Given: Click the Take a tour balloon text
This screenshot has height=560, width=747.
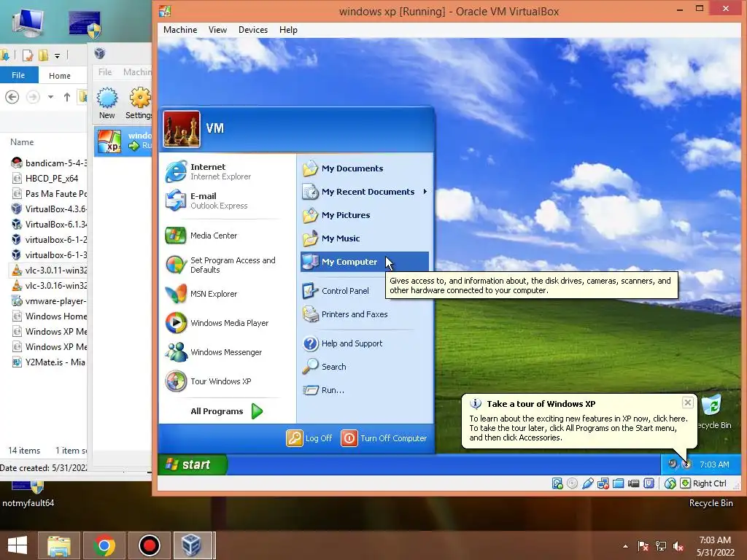Looking at the screenshot, I should point(578,427).
